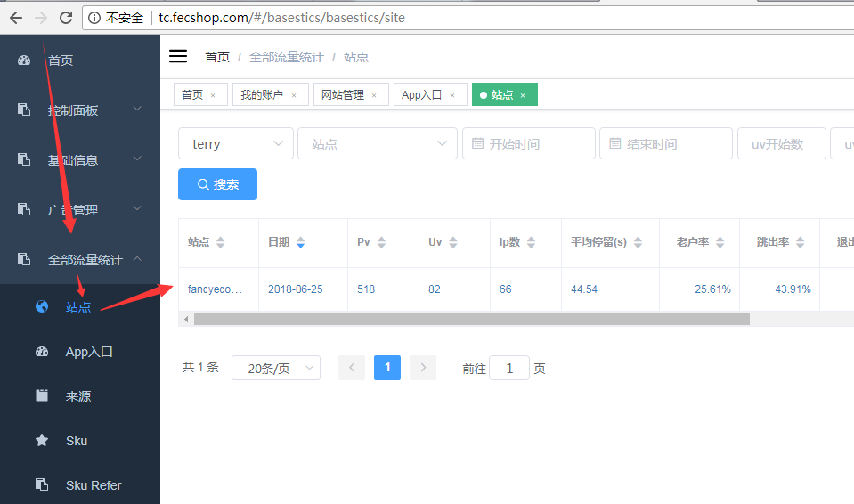This screenshot has height=504, width=854.
Task: Click the 开始时间 date field
Action: (529, 143)
